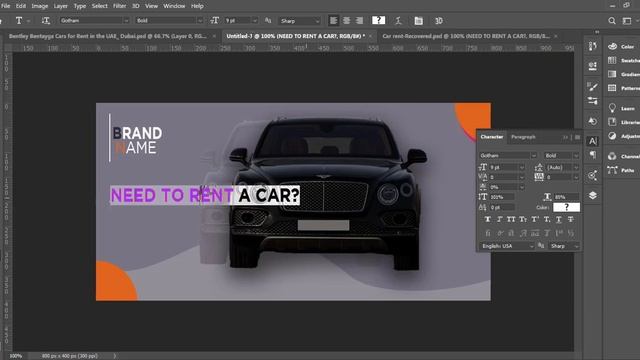This screenshot has width=640, height=360.
Task: Close the Untitled-1 document tab
Action: click(370, 36)
